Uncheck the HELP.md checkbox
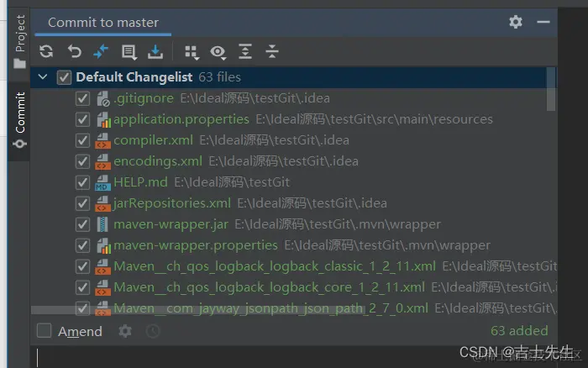The width and height of the screenshot is (588, 368). 82,182
